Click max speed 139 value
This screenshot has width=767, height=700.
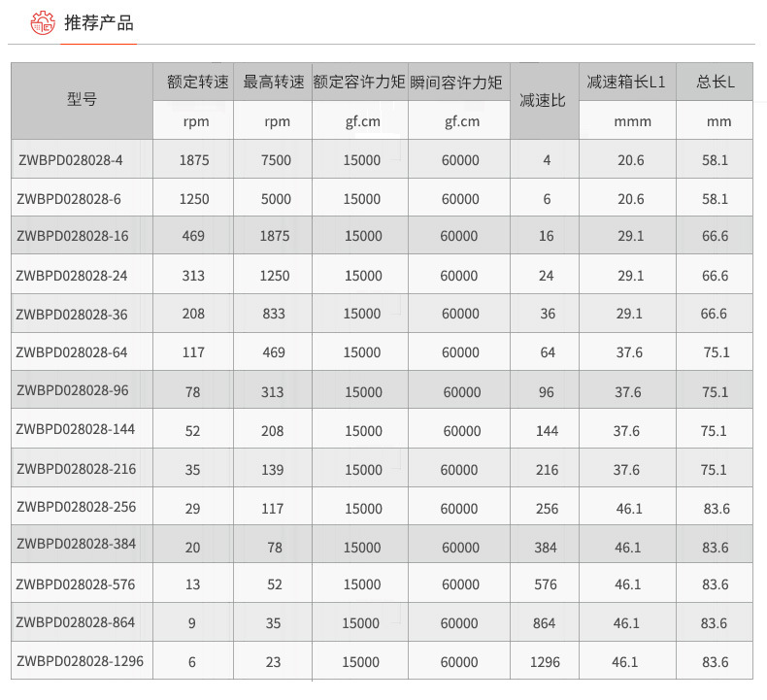[x=273, y=470]
